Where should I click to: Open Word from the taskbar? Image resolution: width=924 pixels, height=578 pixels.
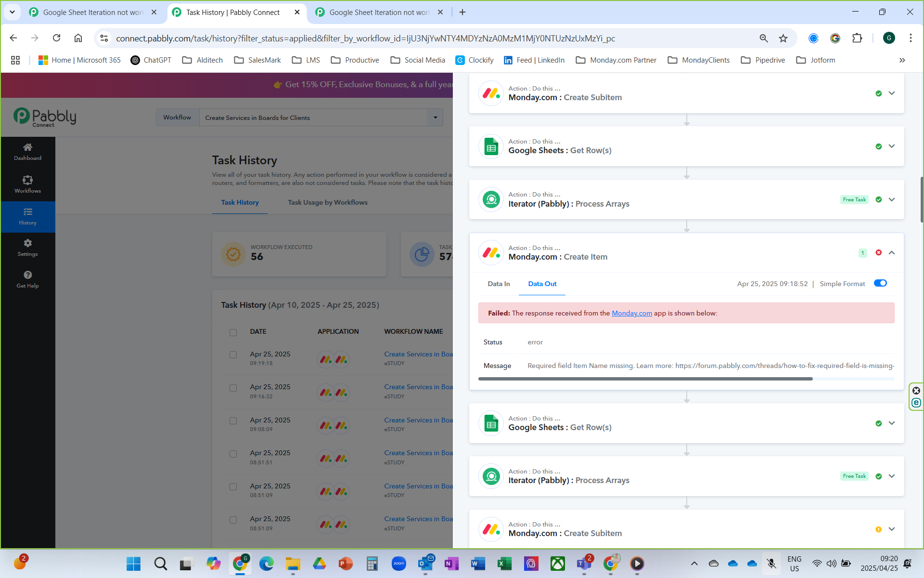coord(478,564)
